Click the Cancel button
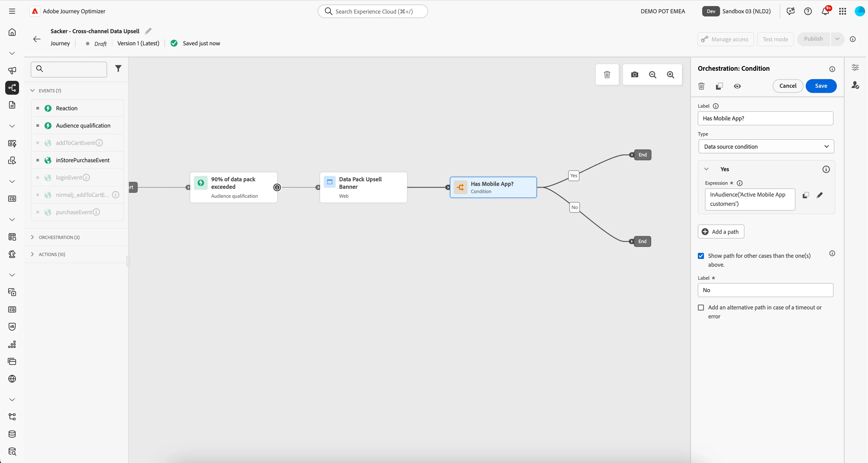 point(788,86)
